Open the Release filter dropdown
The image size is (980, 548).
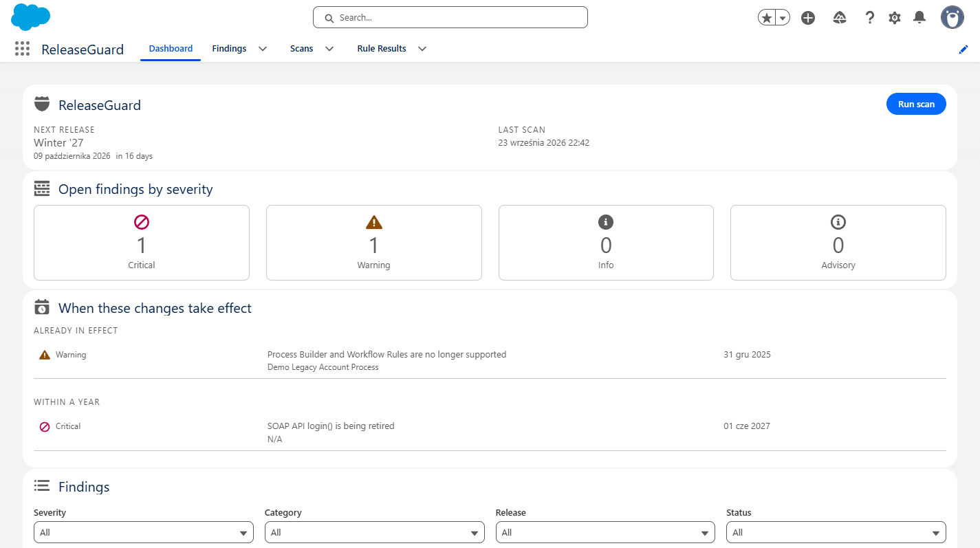605,532
